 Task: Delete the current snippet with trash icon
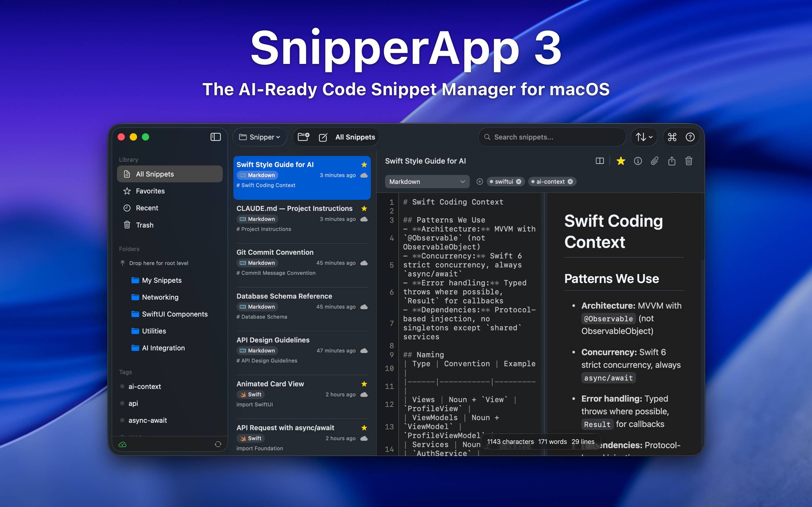[x=689, y=161]
